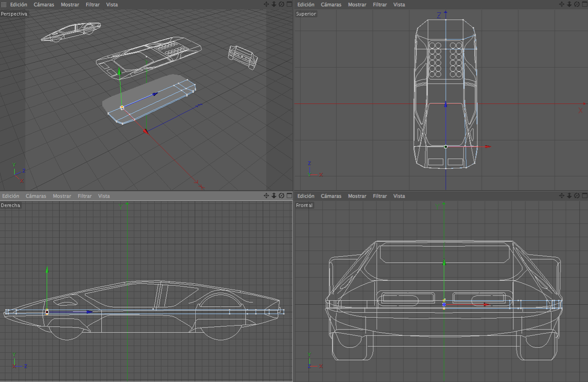Click the grid handle icon beside Edición

(3, 4)
